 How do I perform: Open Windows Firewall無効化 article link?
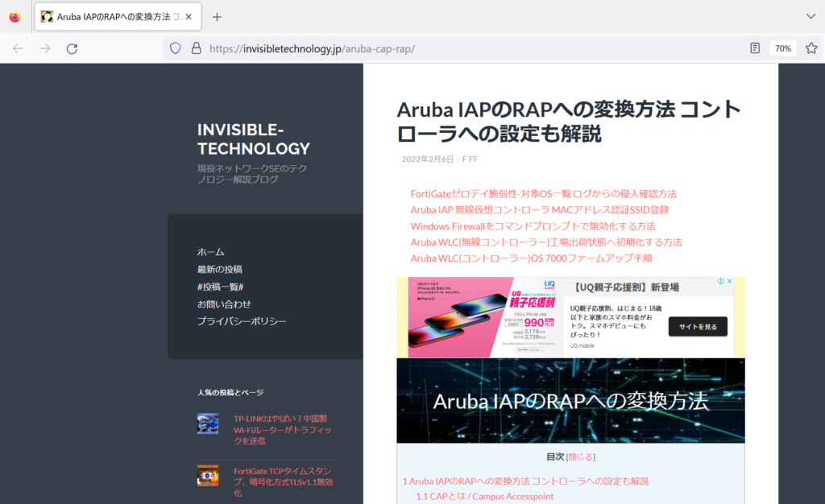coord(533,226)
